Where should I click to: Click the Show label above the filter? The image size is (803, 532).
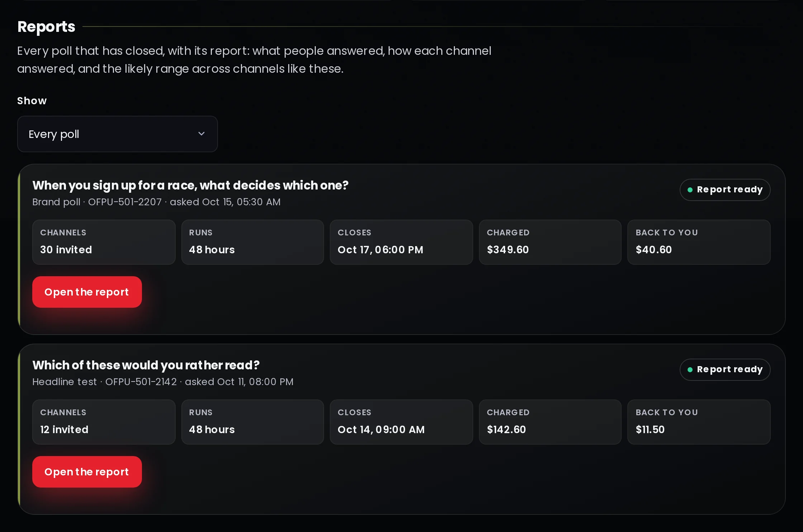[x=32, y=101]
